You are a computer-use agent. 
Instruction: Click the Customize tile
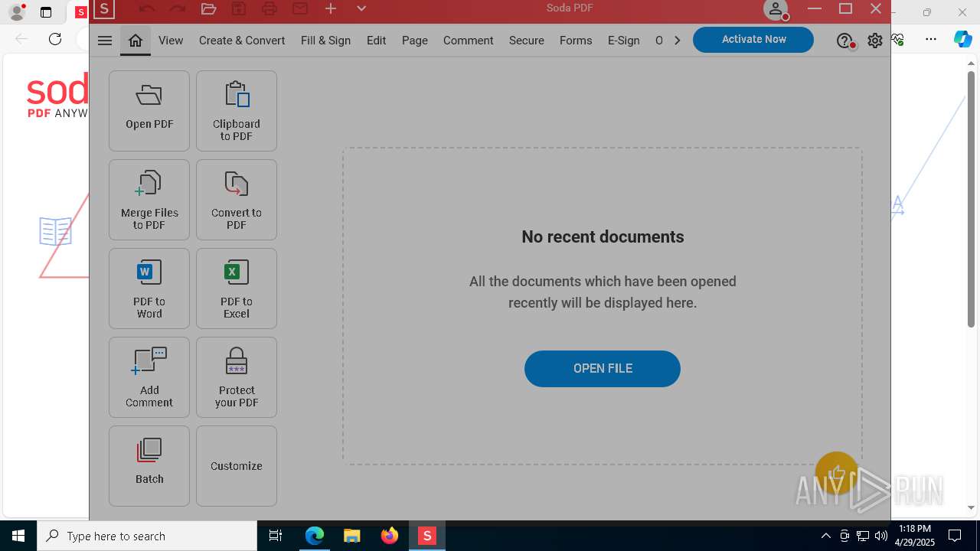237,466
